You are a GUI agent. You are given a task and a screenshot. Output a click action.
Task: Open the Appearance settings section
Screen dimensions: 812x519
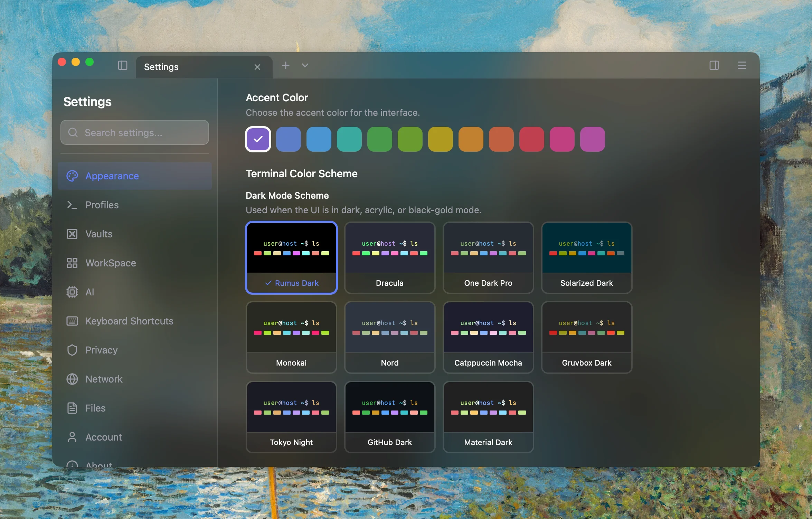click(111, 176)
